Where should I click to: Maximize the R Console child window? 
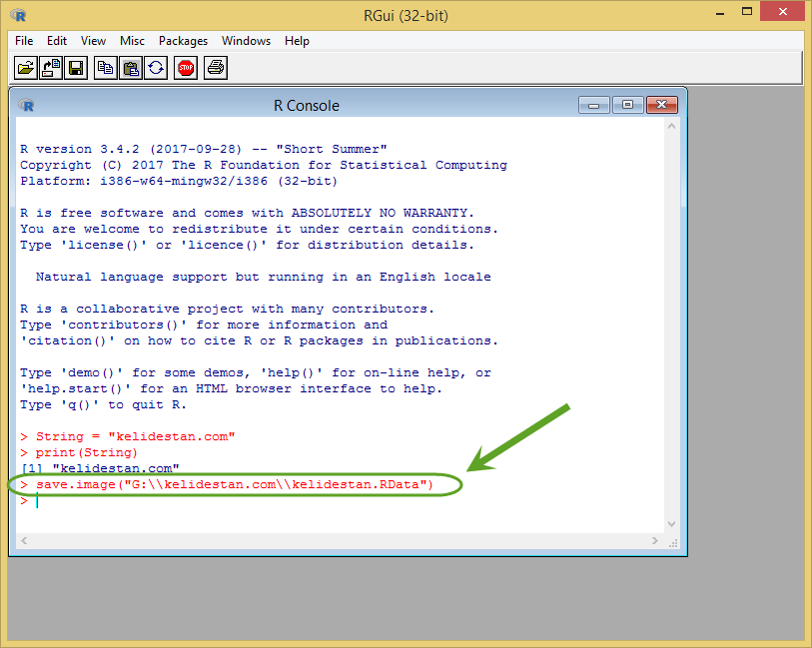tap(627, 105)
